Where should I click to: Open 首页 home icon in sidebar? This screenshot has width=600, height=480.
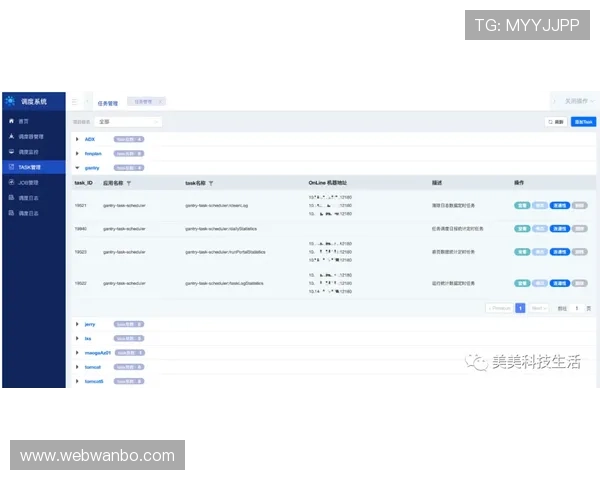11,121
